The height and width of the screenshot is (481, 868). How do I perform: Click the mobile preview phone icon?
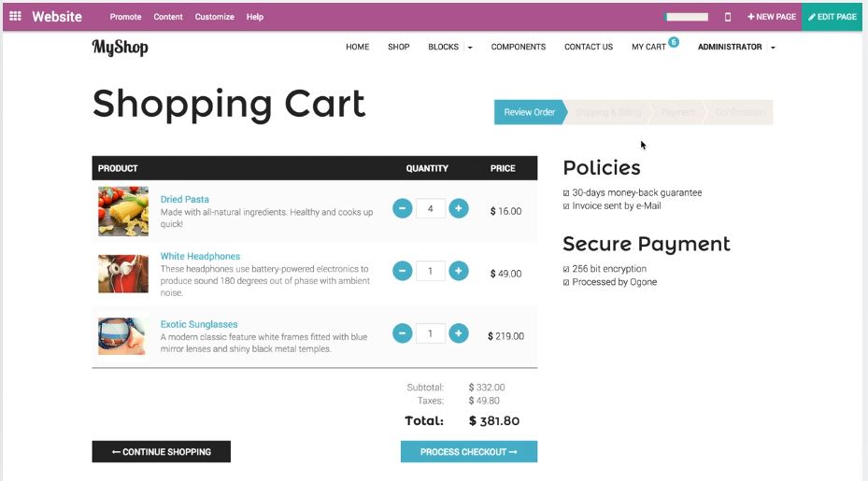[728, 17]
